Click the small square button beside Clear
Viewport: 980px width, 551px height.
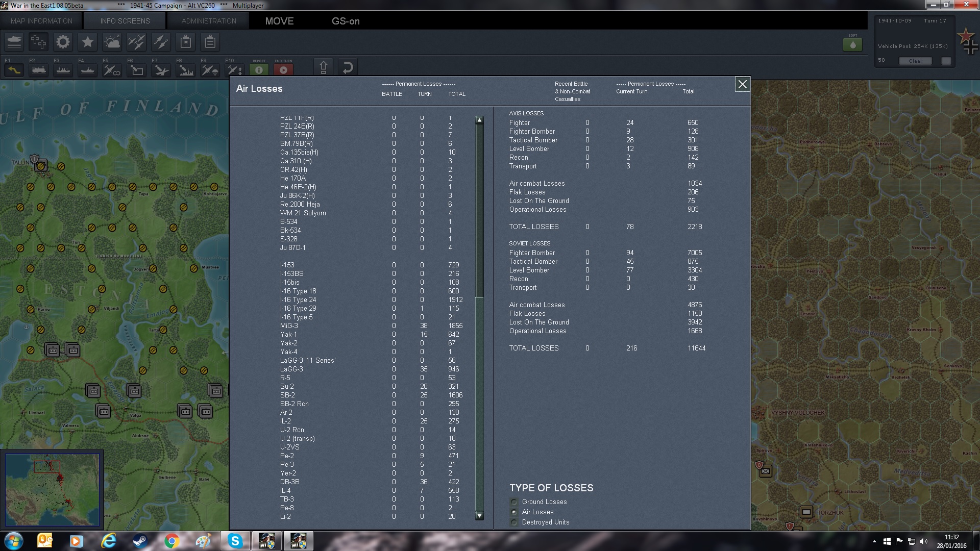(946, 61)
